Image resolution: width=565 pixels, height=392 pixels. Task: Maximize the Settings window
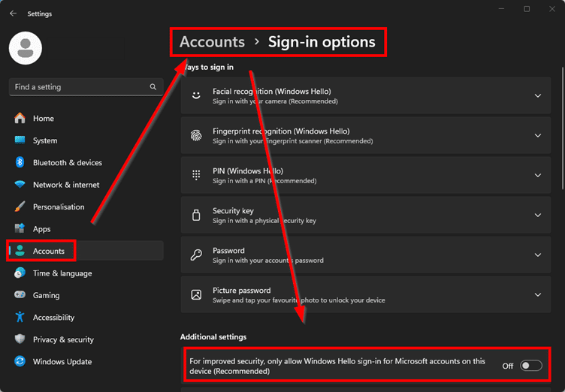(527, 9)
